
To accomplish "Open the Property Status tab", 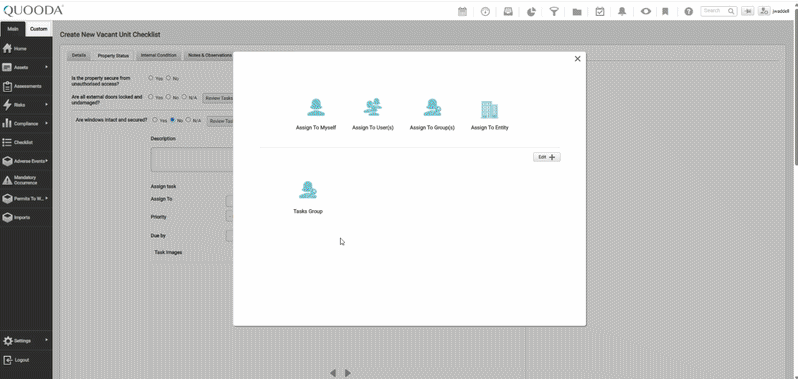I will pyautogui.click(x=113, y=55).
